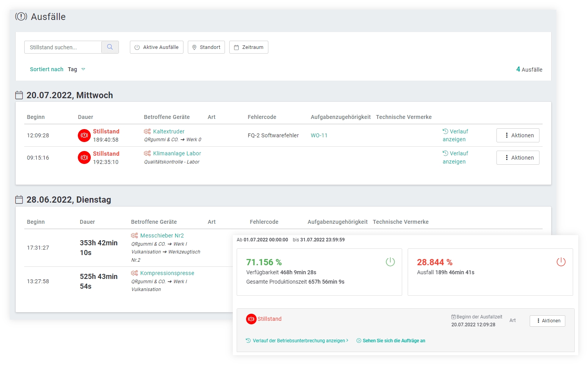588x365 pixels.
Task: Open the Zeitraum date range filter
Action: pyautogui.click(x=249, y=47)
